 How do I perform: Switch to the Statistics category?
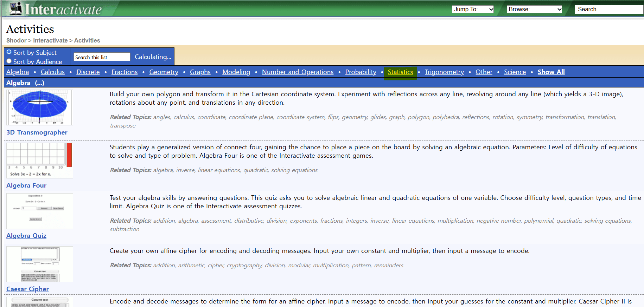pos(400,72)
